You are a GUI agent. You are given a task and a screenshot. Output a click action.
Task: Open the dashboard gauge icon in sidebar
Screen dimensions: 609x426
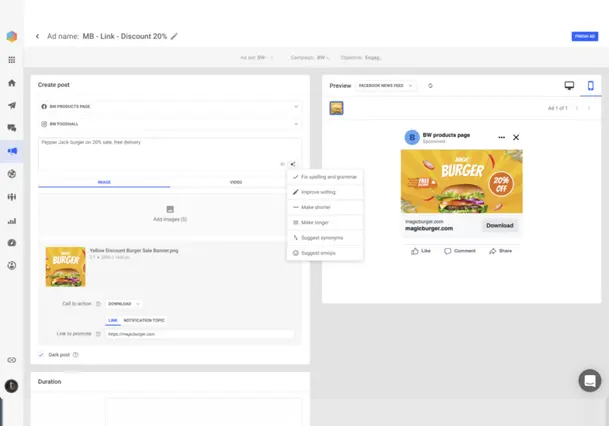(x=12, y=243)
